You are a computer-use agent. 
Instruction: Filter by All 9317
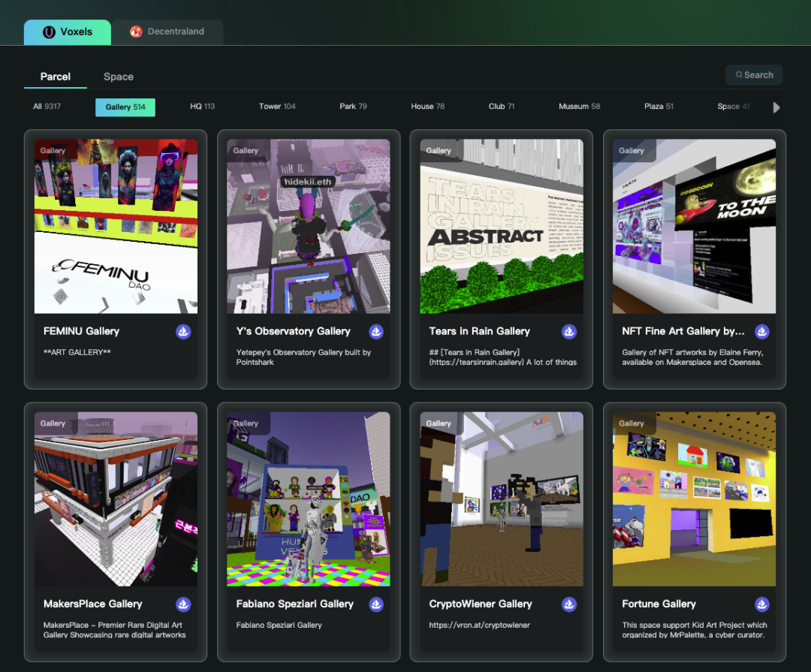47,107
